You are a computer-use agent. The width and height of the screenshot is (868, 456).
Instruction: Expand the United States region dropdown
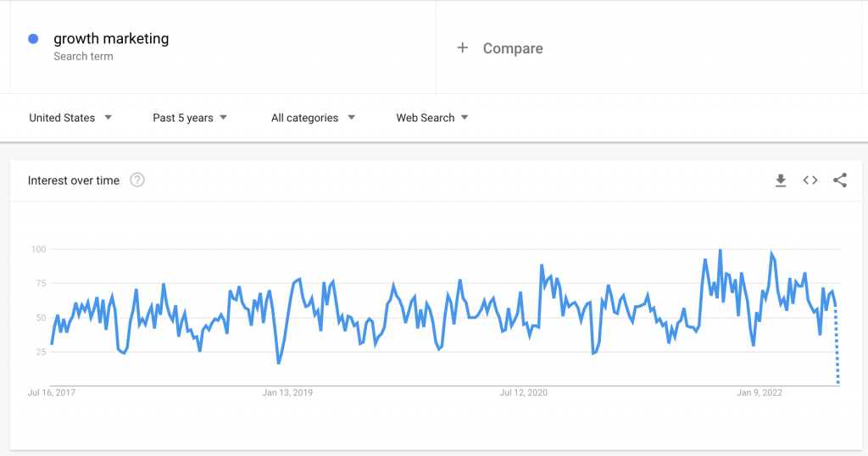pyautogui.click(x=70, y=118)
